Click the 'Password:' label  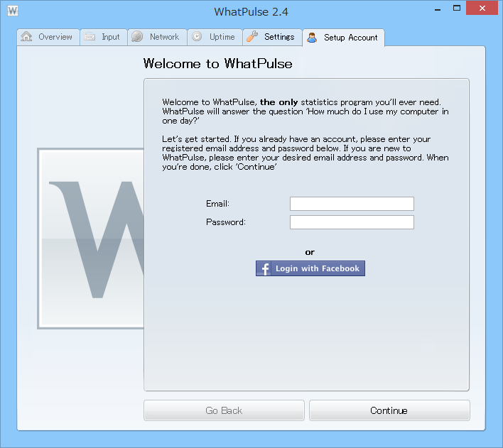click(x=225, y=222)
